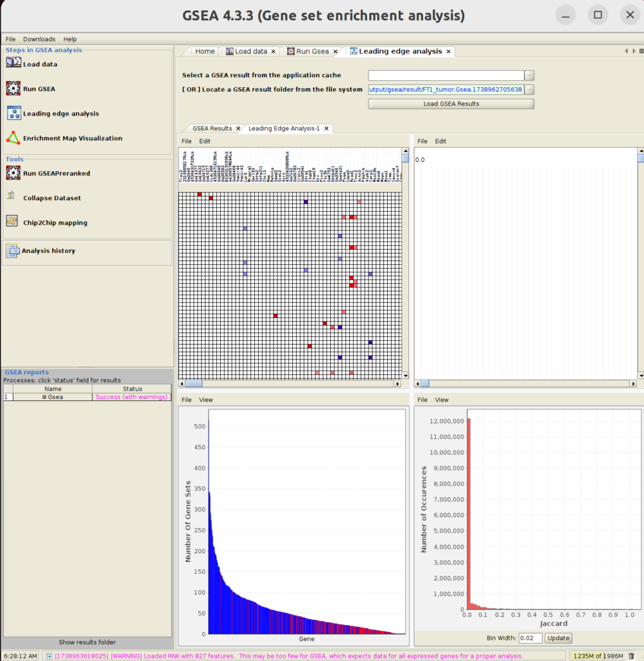The width and height of the screenshot is (644, 661).
Task: Open the File menu above the 0.0 panel
Action: coord(422,141)
